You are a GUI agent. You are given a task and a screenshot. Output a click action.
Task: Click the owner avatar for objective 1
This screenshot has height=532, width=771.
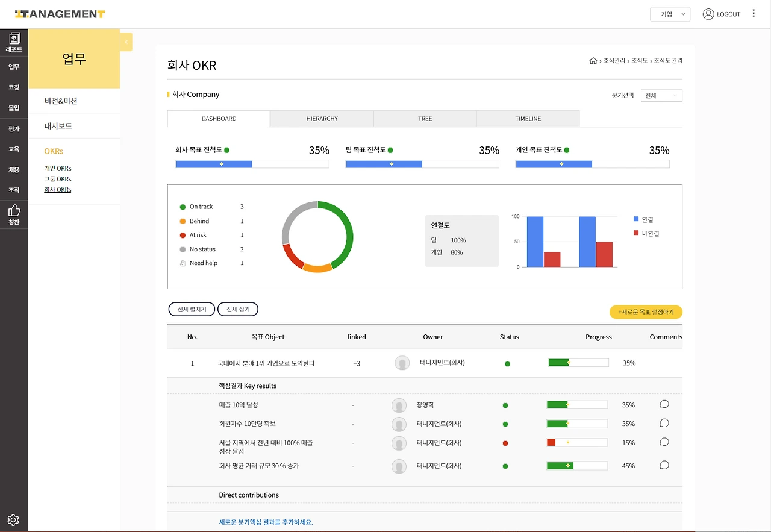pos(402,363)
